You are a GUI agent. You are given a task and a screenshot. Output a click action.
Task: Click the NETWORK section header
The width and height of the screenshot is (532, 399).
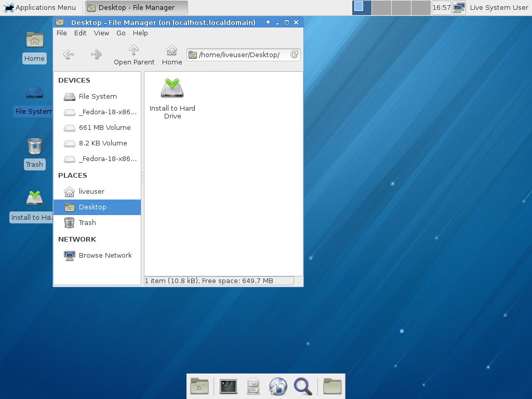point(77,239)
